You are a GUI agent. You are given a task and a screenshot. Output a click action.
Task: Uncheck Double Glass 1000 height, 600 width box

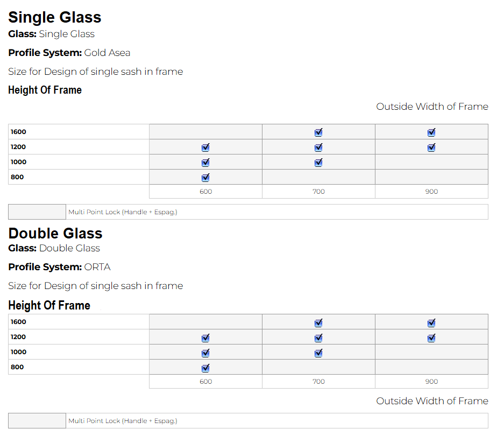[x=205, y=353]
